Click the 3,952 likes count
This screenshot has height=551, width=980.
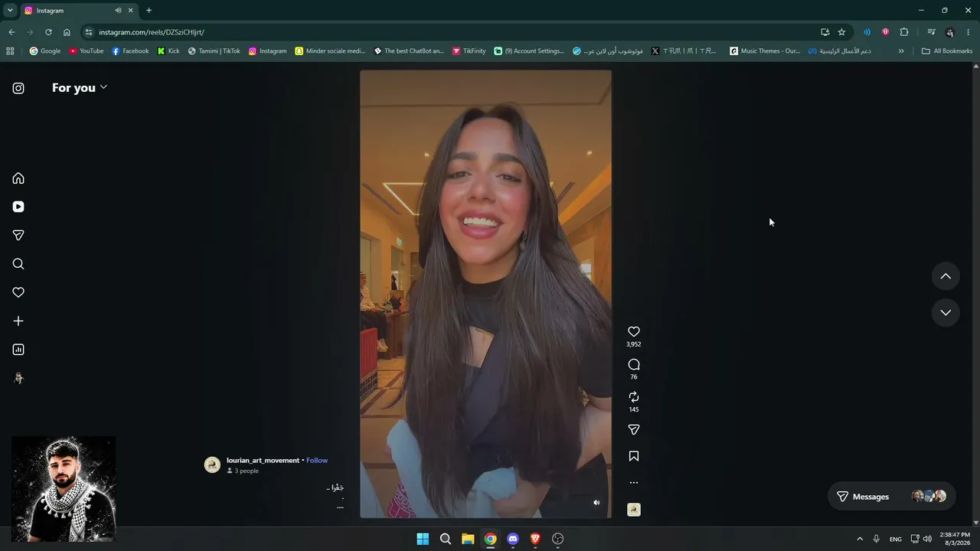(x=634, y=344)
